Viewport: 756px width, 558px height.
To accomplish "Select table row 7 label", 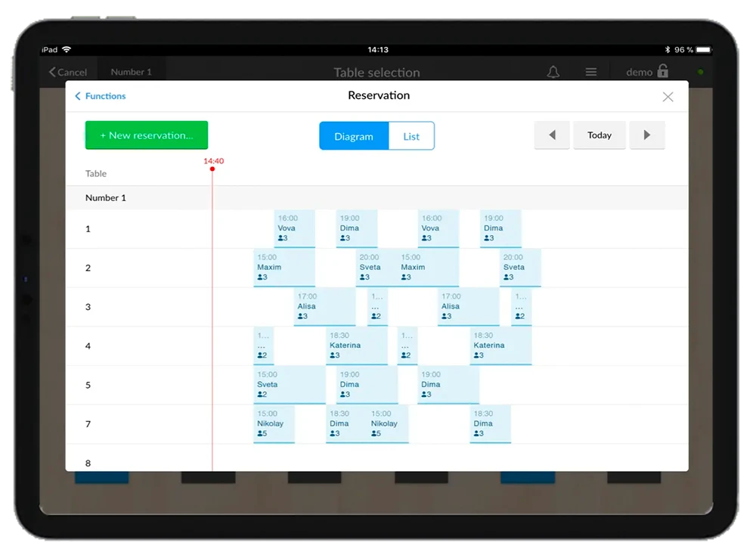I will coord(88,424).
